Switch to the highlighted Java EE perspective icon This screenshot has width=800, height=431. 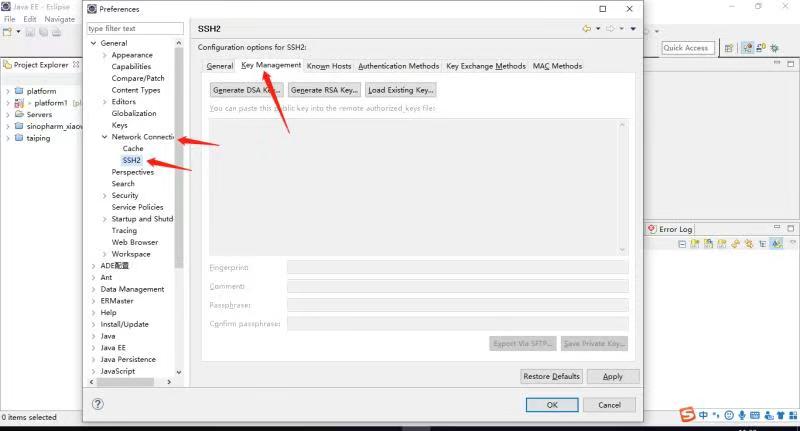[x=747, y=48]
